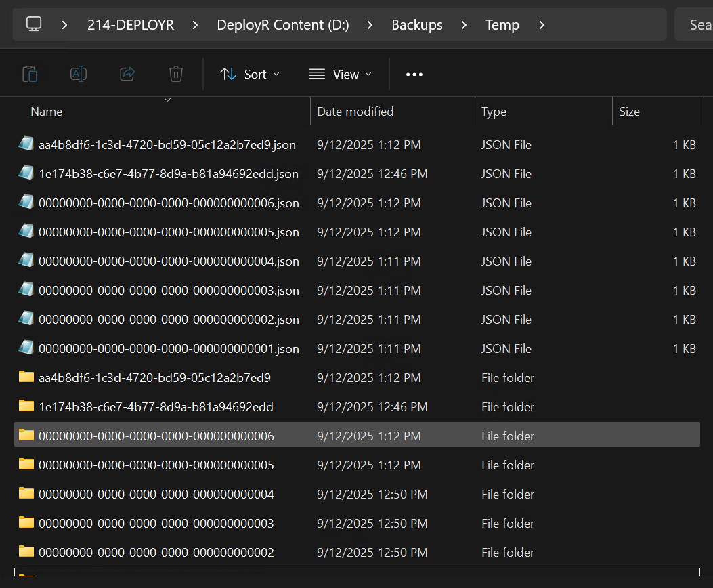Viewport: 713px width, 588px height.
Task: Select folder aa4b8df6-1c3d-4720-bd59-05c12a2b7ed9
Action: [357, 377]
